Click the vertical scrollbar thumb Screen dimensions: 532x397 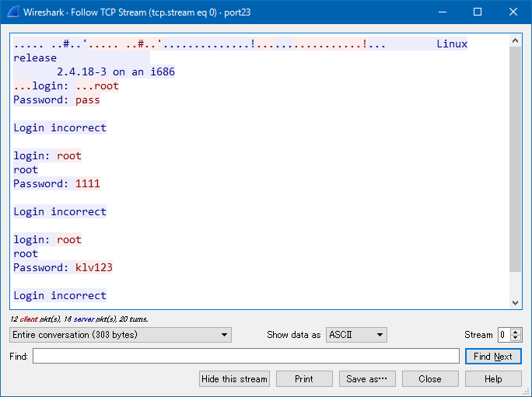[x=516, y=155]
